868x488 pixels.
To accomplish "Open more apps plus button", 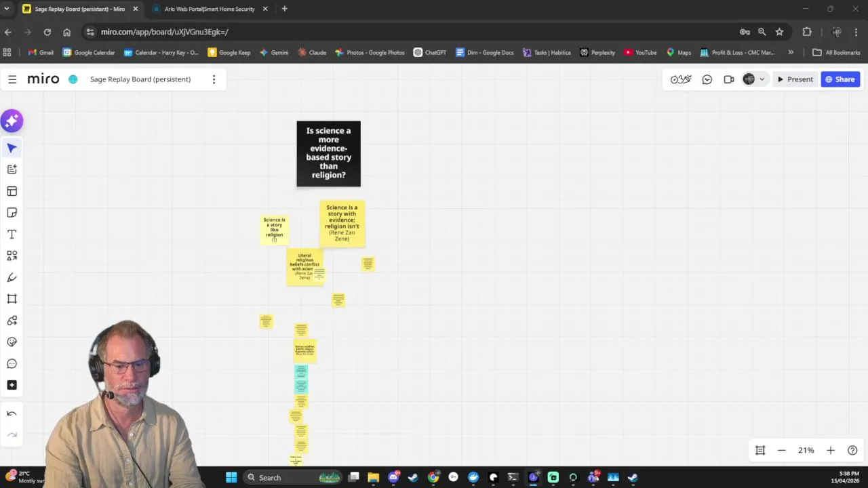I will pyautogui.click(x=12, y=385).
